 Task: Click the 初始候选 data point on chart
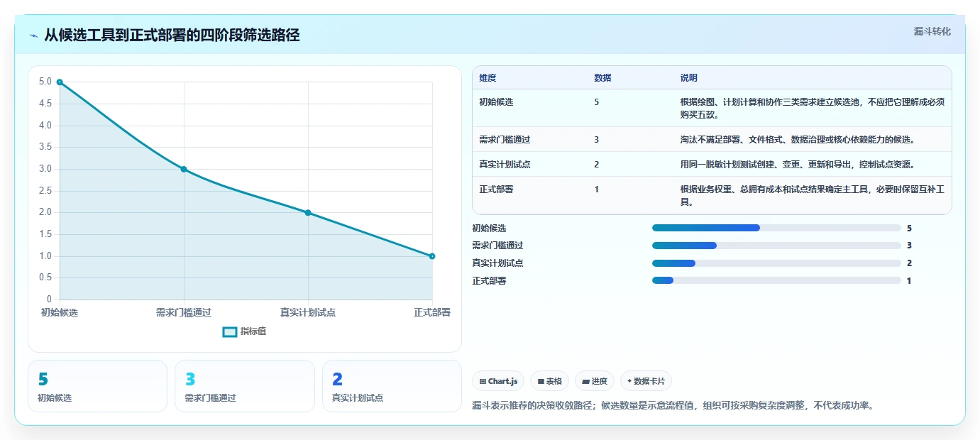[x=60, y=82]
